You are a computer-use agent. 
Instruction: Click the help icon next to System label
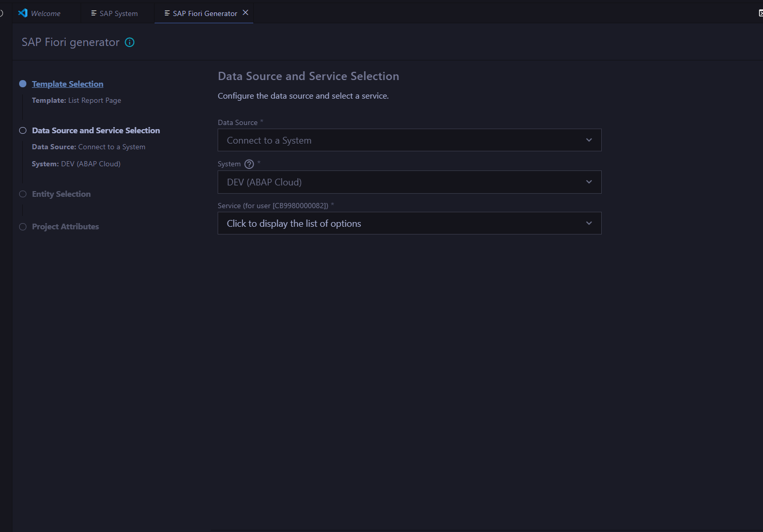point(249,164)
